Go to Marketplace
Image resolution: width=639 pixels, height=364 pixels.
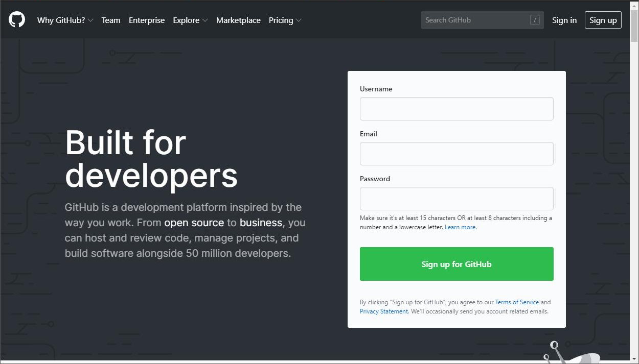tap(238, 20)
